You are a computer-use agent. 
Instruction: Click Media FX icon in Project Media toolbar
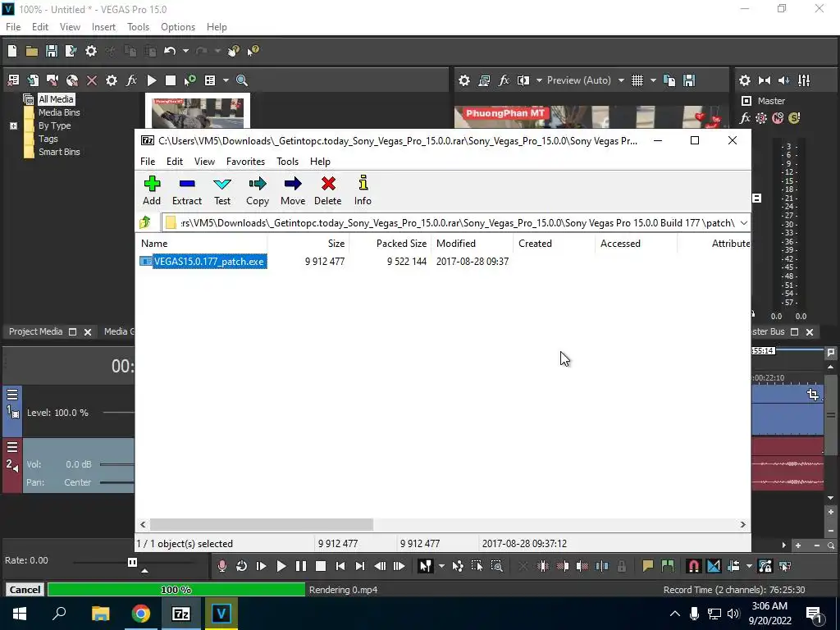pyautogui.click(x=131, y=80)
